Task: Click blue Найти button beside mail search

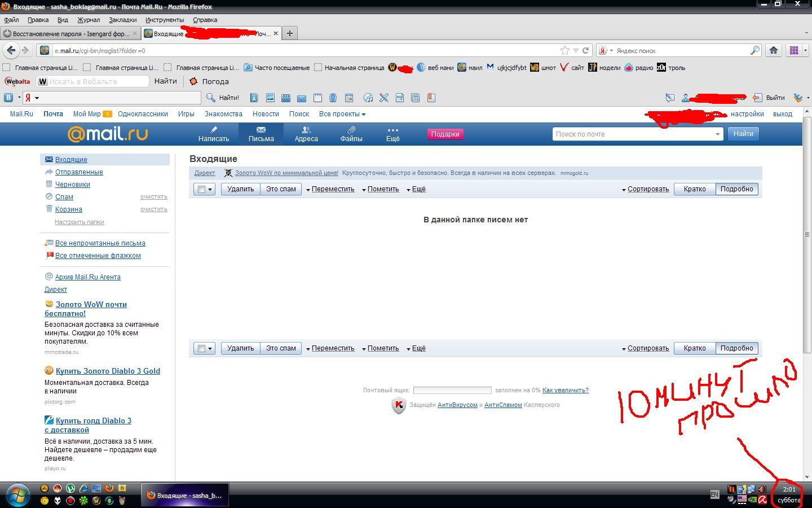Action: pos(743,134)
